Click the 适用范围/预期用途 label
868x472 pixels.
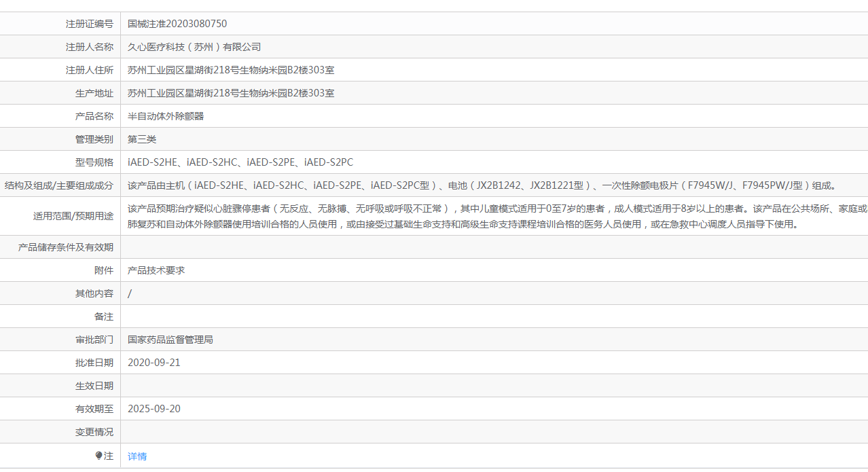coord(73,216)
